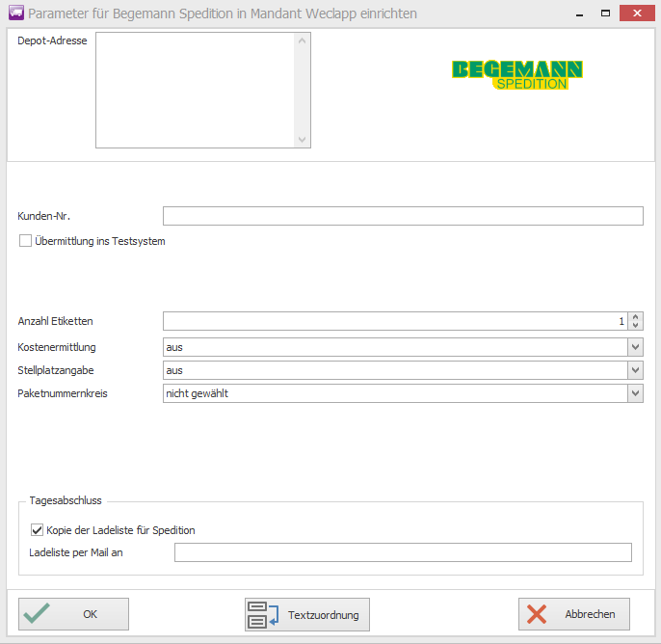This screenshot has width=661, height=644.
Task: Click the Paketnummernkreis label
Action: pyautogui.click(x=63, y=393)
